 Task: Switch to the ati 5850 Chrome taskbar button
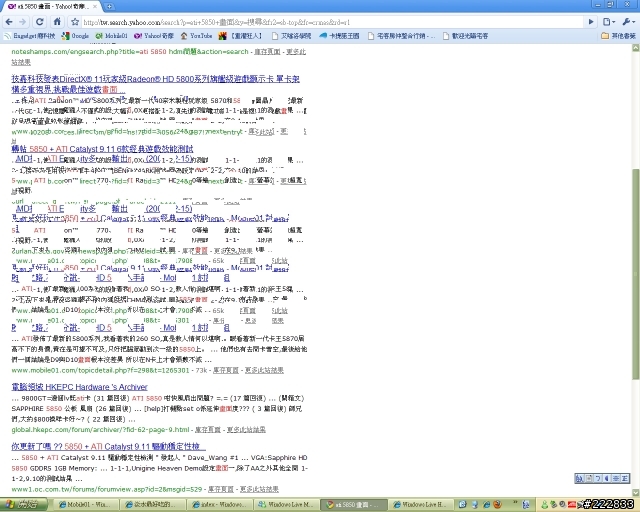pos(353,505)
